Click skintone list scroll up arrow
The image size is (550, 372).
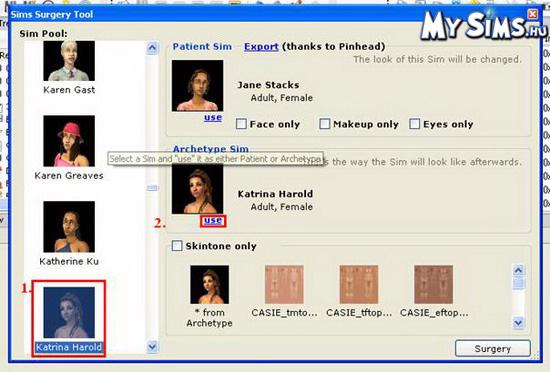(518, 270)
